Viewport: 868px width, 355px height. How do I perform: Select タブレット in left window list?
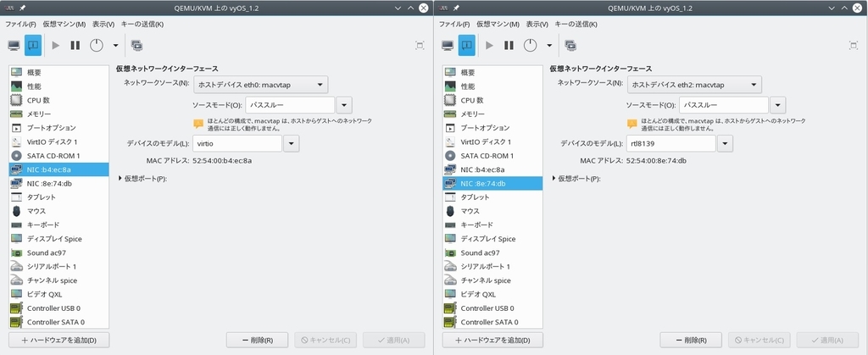[x=58, y=197]
